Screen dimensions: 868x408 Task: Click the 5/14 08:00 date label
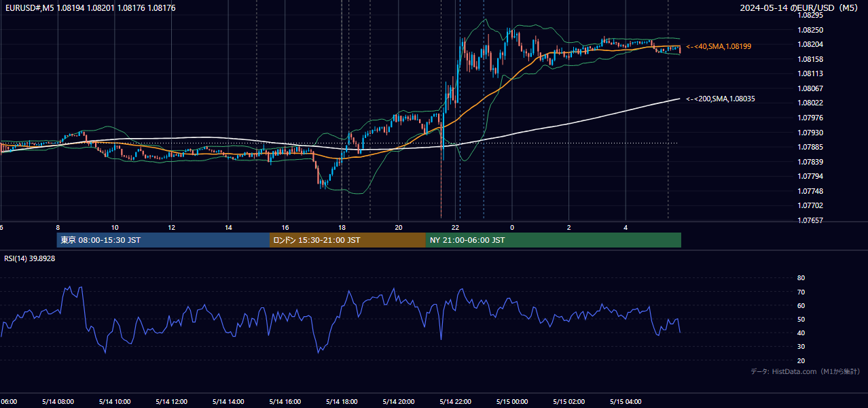[x=58, y=401]
